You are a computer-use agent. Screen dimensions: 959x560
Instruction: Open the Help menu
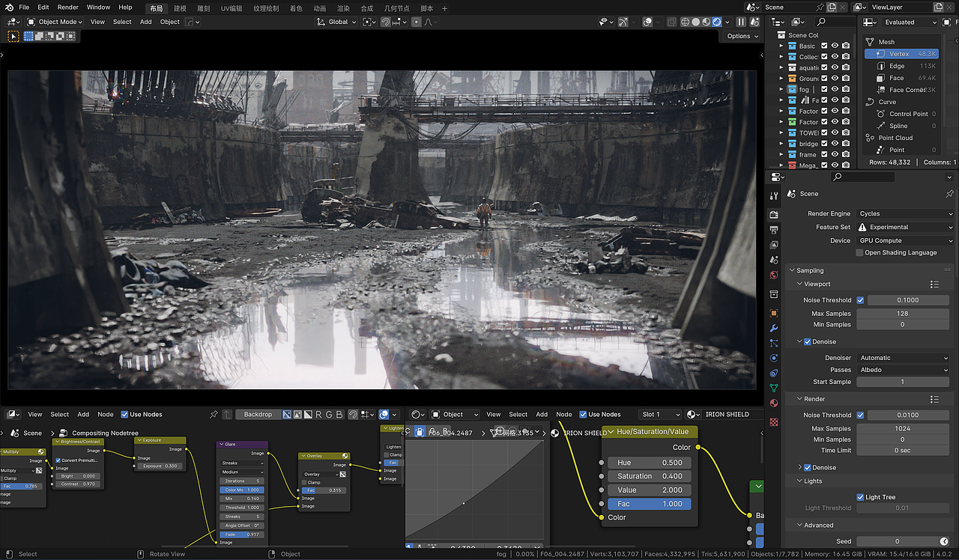click(125, 7)
